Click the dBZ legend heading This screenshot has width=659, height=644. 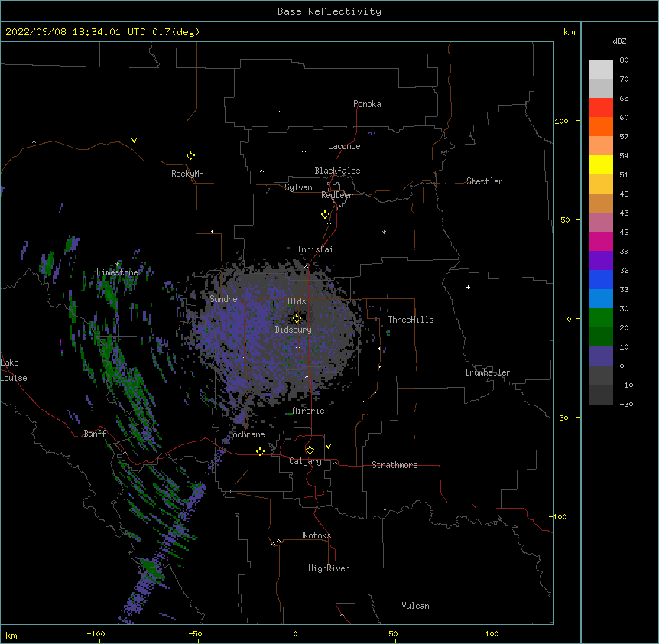(619, 41)
